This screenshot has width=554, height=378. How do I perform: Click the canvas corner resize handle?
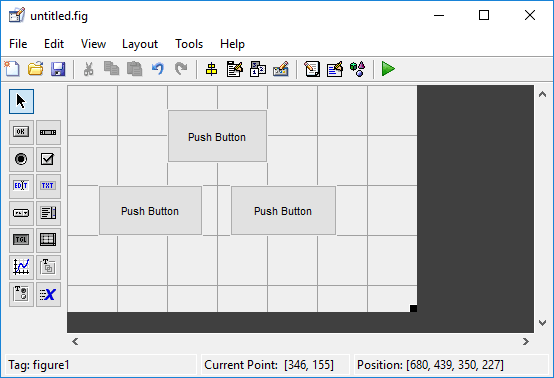[x=413, y=308]
